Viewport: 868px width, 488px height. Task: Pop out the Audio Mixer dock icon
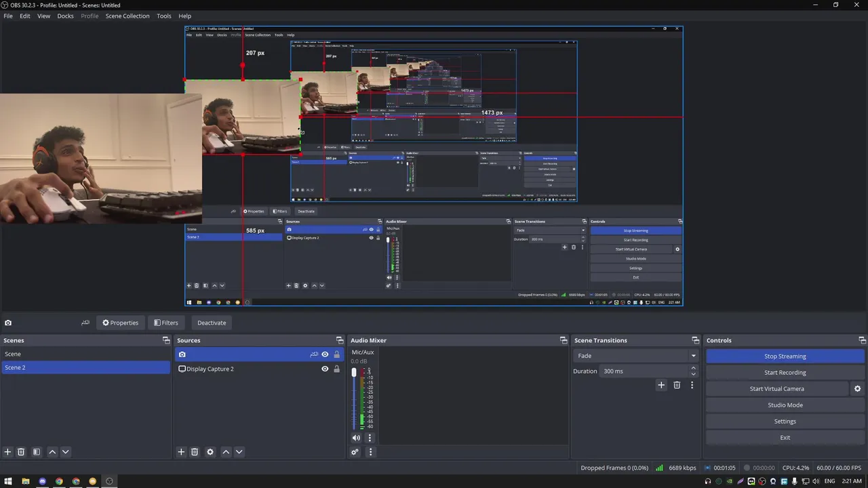pos(563,340)
